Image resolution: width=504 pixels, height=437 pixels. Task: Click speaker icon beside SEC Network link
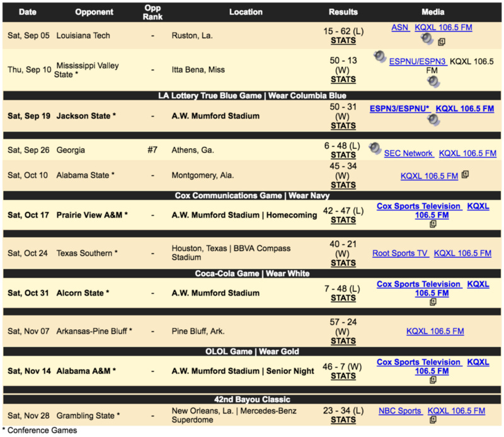click(x=375, y=148)
